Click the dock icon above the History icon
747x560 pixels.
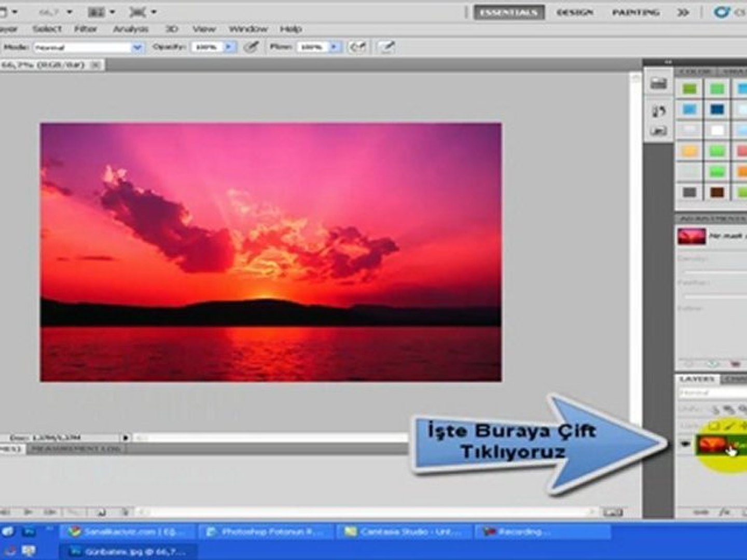click(x=658, y=83)
